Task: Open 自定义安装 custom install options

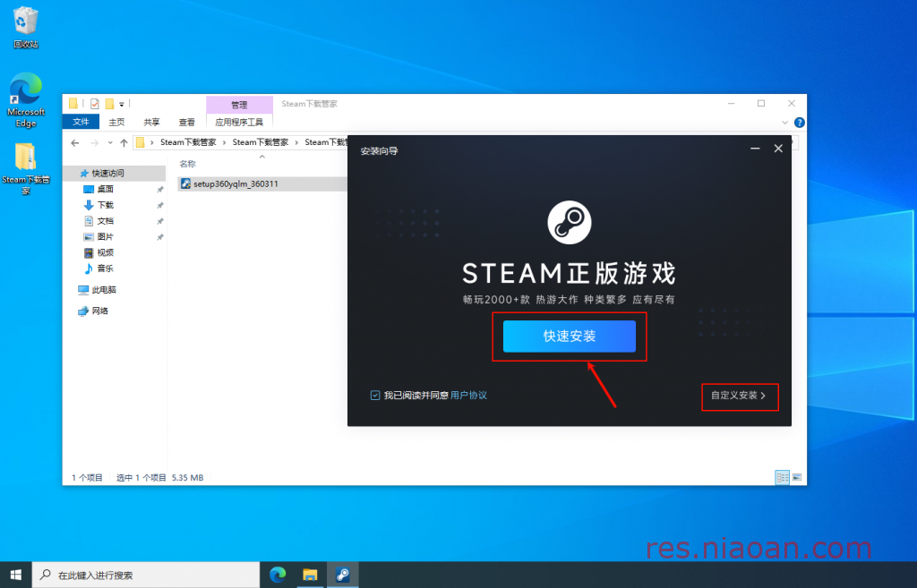Action: pos(739,396)
